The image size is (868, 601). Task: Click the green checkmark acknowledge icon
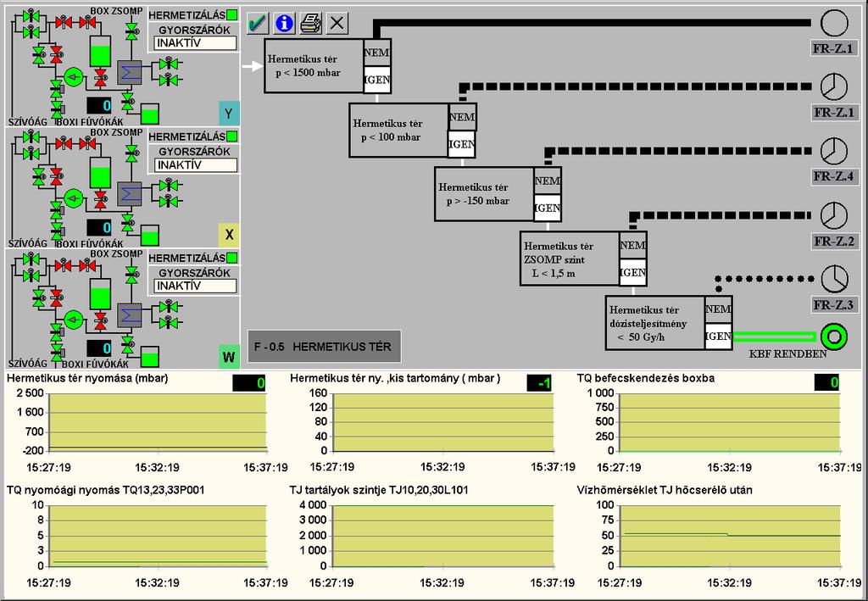(258, 23)
